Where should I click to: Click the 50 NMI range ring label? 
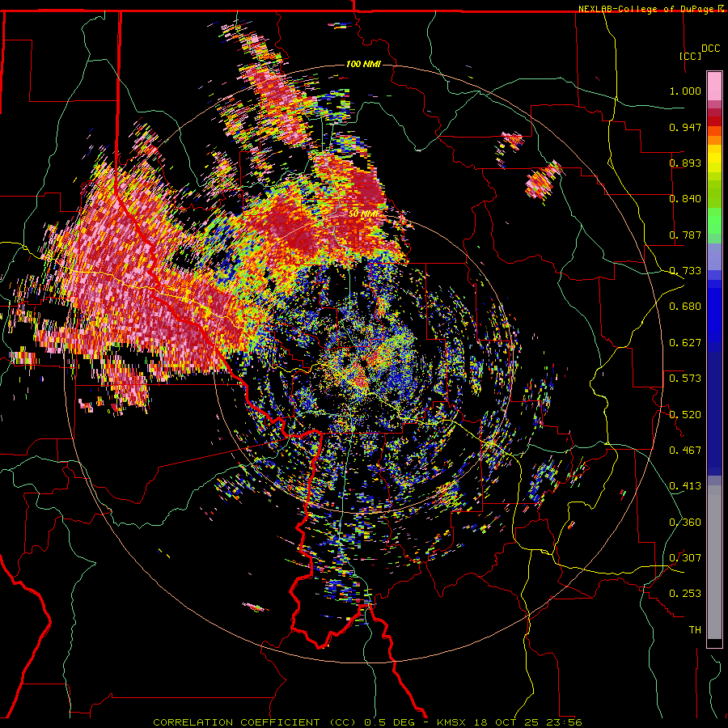click(363, 214)
